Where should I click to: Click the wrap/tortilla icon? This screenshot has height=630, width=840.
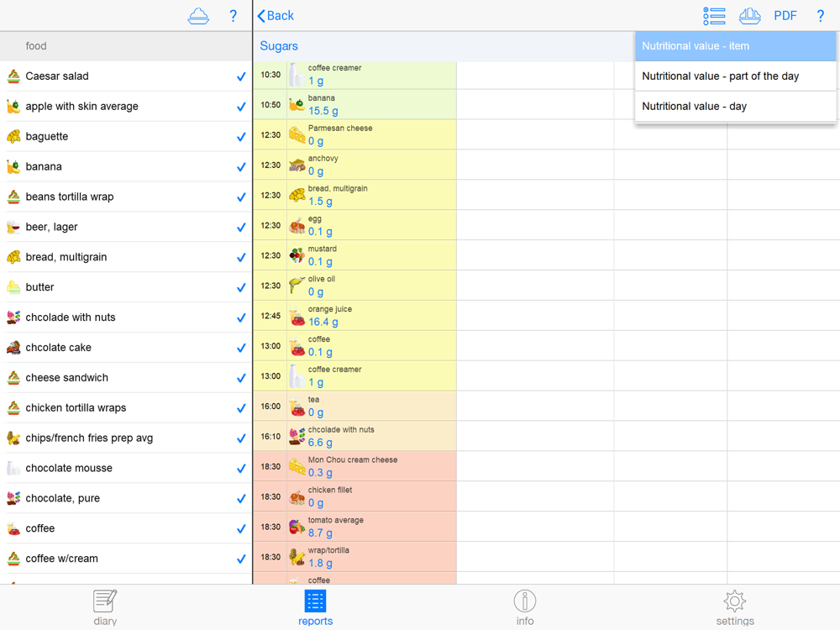(297, 557)
